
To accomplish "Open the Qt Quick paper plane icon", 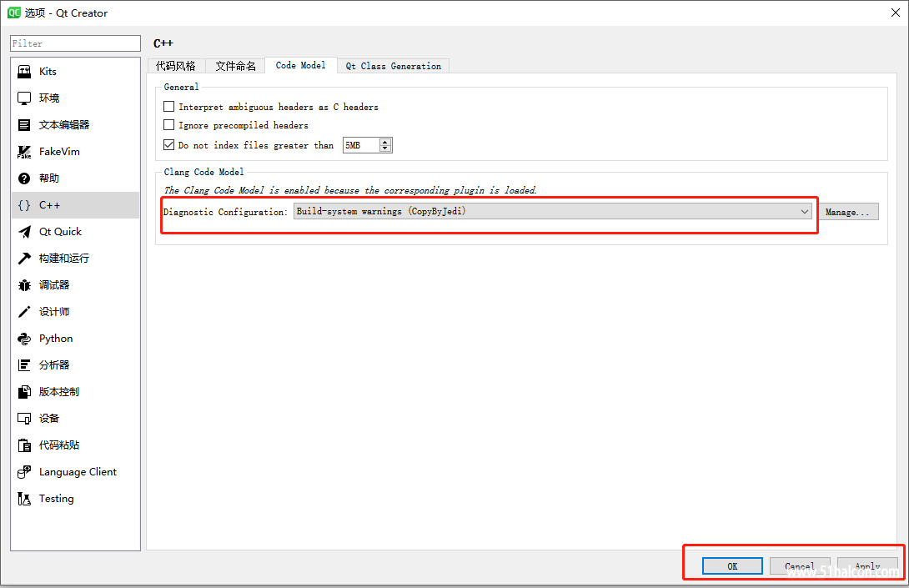I will (x=24, y=232).
